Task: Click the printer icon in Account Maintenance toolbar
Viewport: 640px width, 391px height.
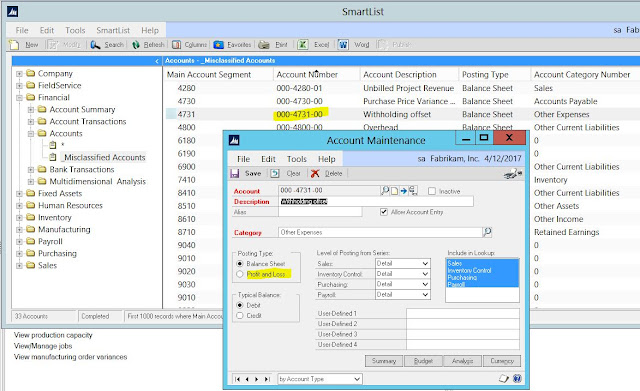Action: 512,174
